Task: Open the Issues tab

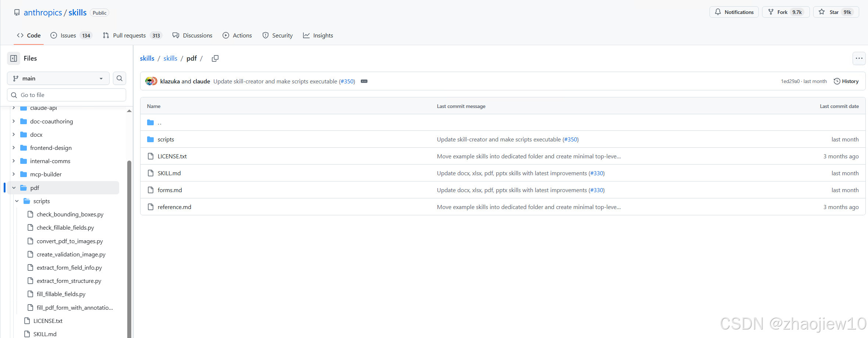Action: click(x=71, y=35)
